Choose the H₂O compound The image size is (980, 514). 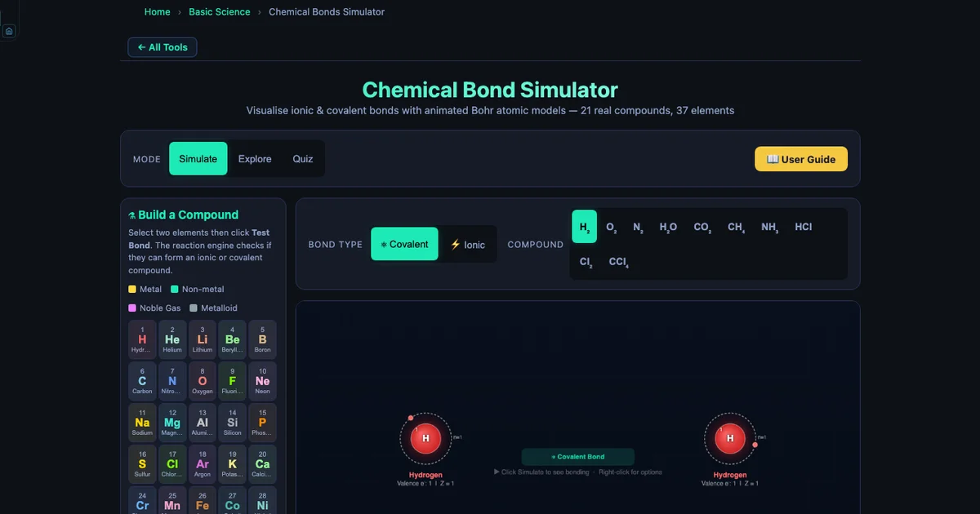pos(668,227)
